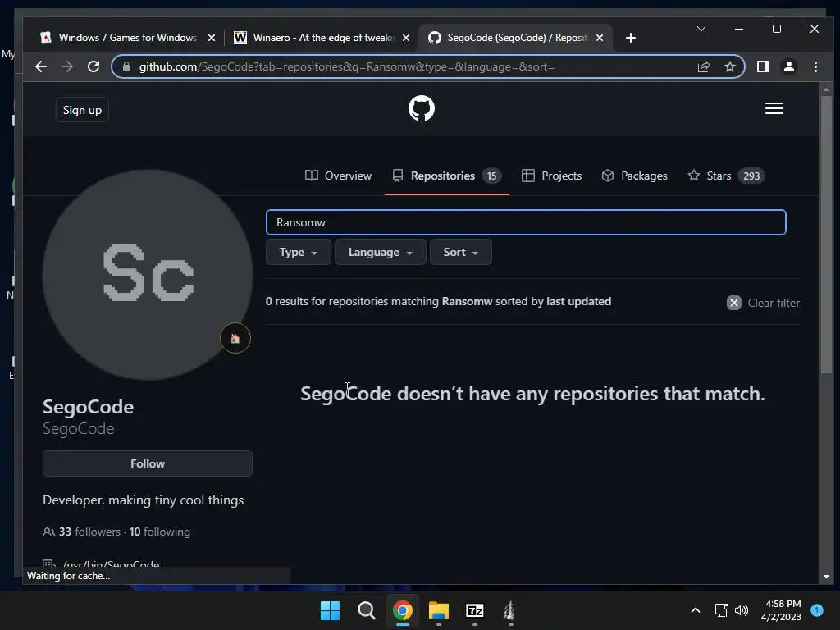Open taskbar Search icon
Screen dimensions: 840x630
coord(367,610)
